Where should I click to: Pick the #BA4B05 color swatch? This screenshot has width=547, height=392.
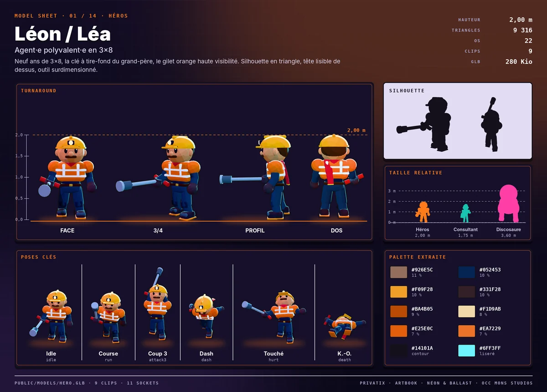[398, 311]
